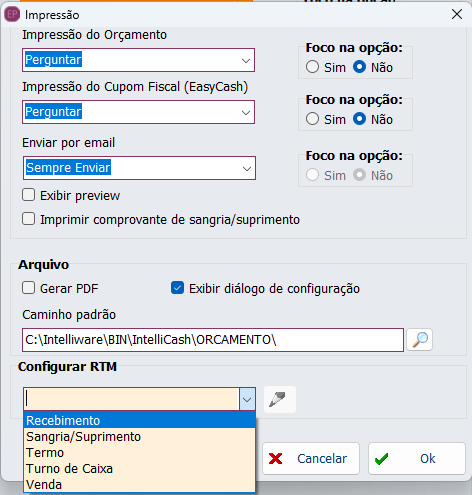Close the Impressão dialog window
Viewport: 472px width, 495px height.
[x=457, y=14]
